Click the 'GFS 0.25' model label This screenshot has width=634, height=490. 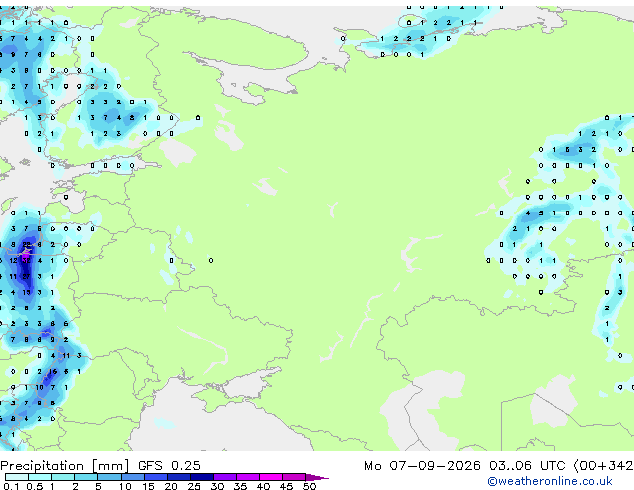click(169, 466)
